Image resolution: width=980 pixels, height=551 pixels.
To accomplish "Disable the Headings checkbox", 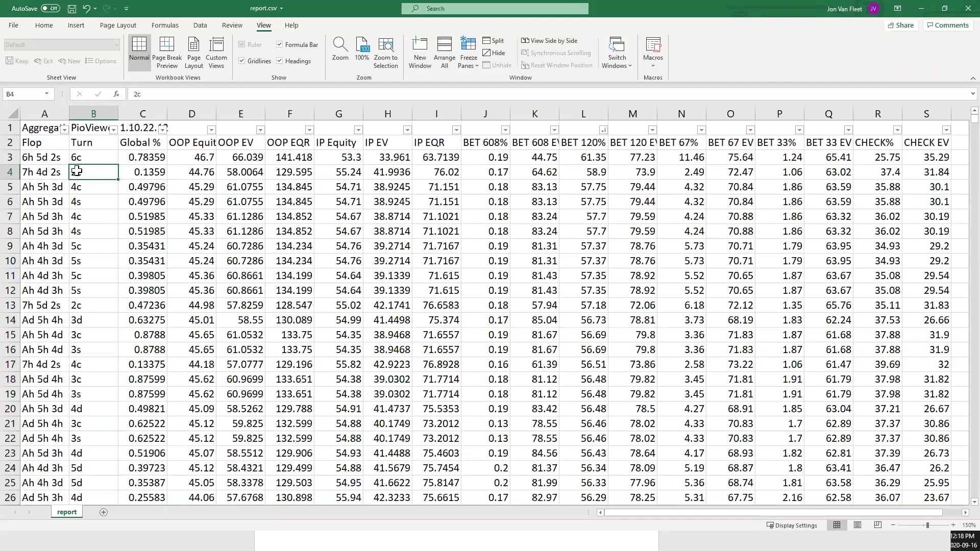I will 280,61.
